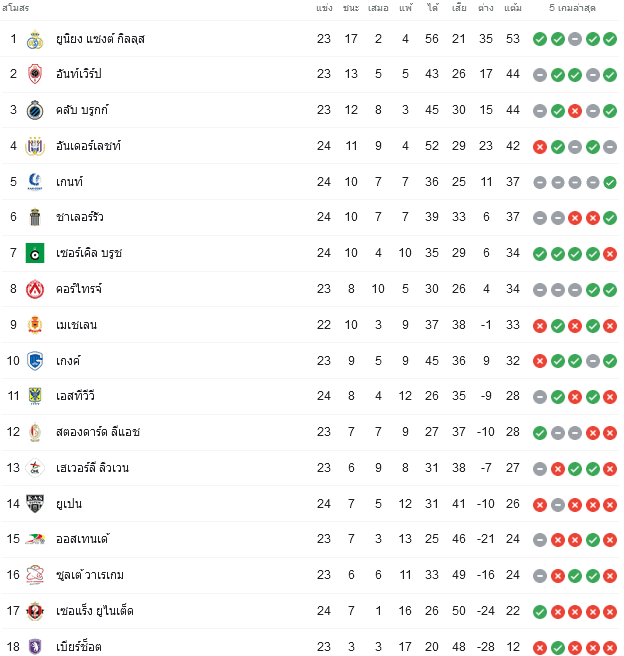Open team name ยูนิยง แซงต์ กิลลุส
This screenshot has height=656, width=624.
click(x=100, y=39)
